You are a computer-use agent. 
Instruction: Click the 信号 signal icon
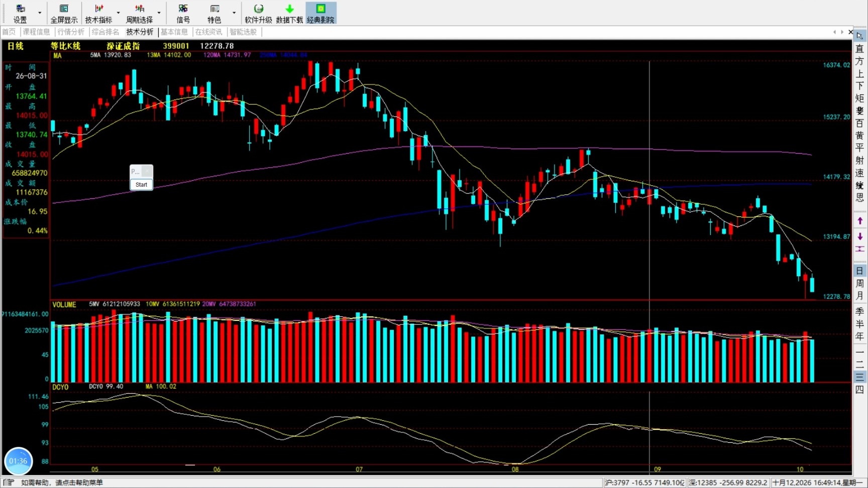183,13
